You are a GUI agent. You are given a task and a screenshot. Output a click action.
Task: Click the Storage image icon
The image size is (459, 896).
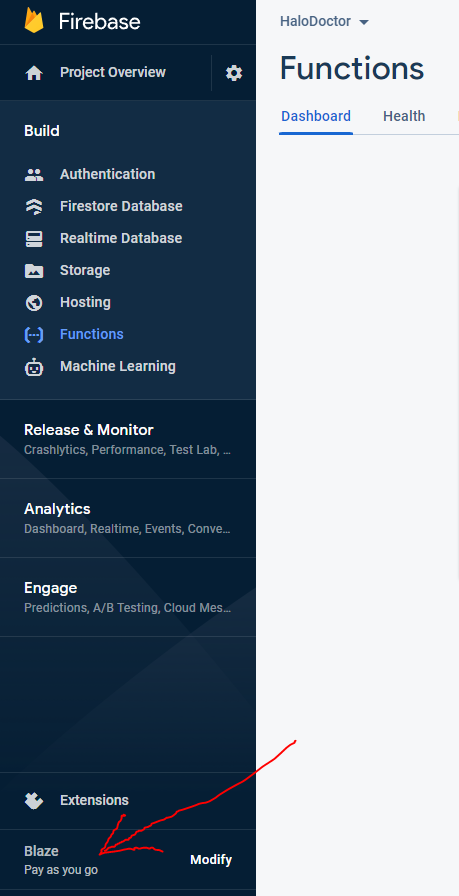point(34,270)
